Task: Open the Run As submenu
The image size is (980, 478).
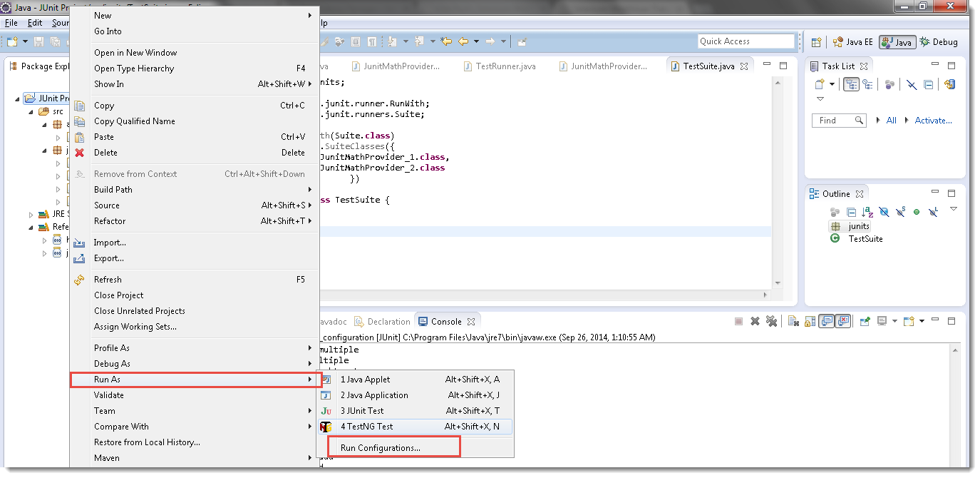Action: [x=196, y=380]
